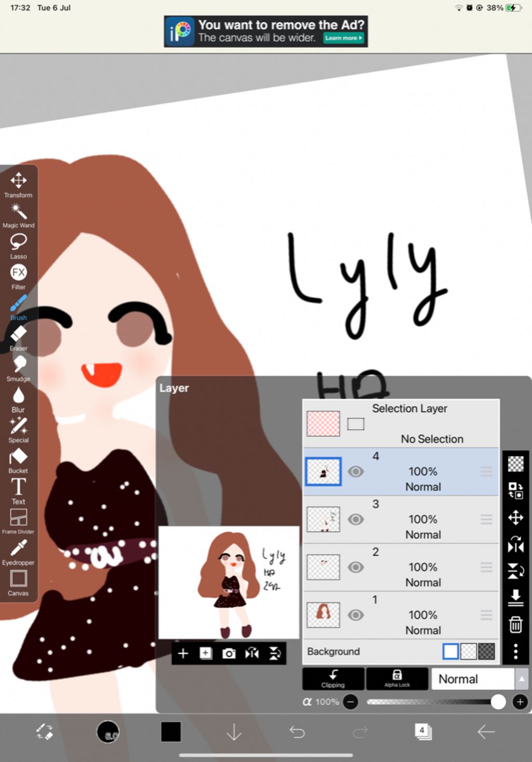This screenshot has height=762, width=532.
Task: Click the Background label row
Action: 401,651
